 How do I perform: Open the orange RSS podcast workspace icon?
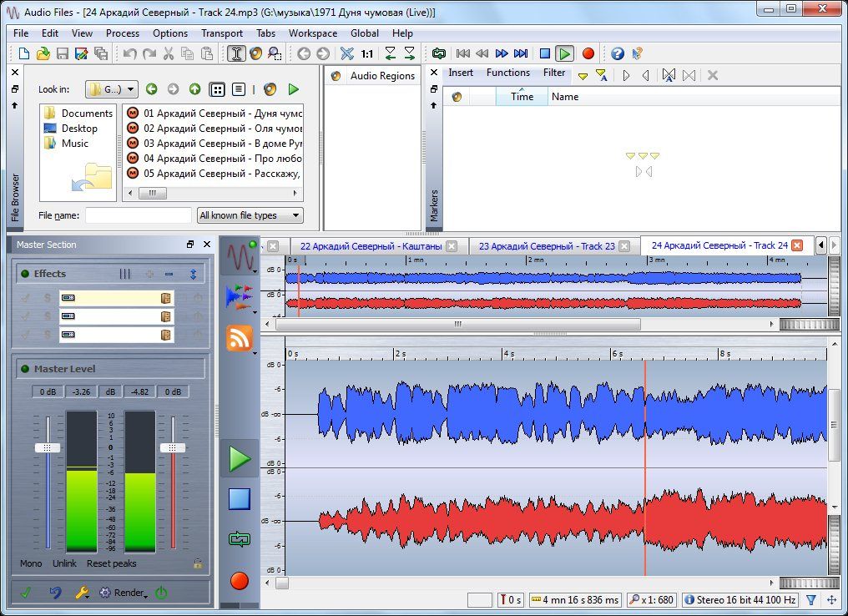240,338
